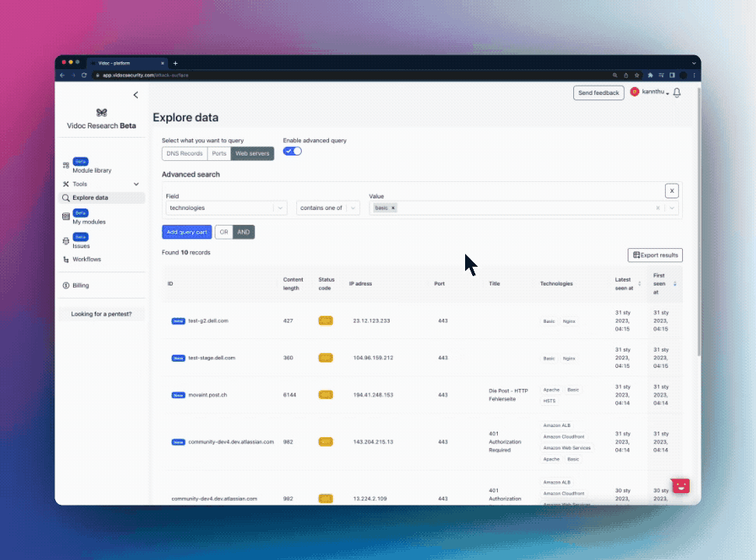
Task: Click the page vertical scrollbar
Action: (698, 222)
